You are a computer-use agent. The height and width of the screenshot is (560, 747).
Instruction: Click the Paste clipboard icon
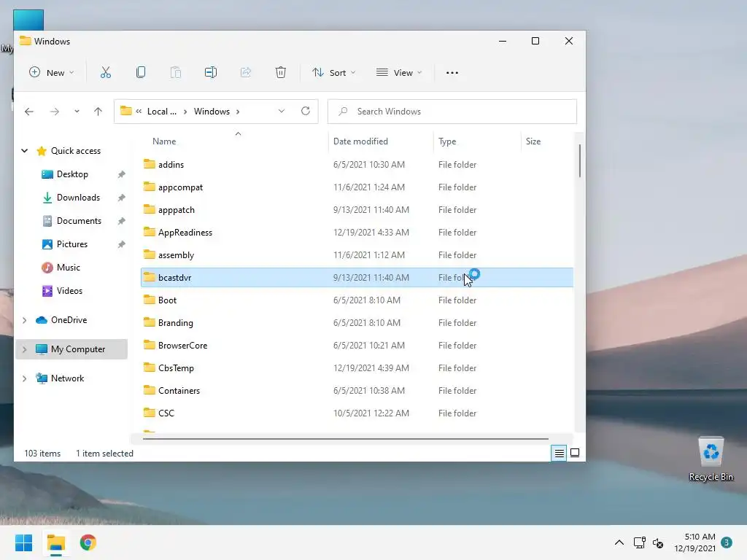[x=176, y=72]
